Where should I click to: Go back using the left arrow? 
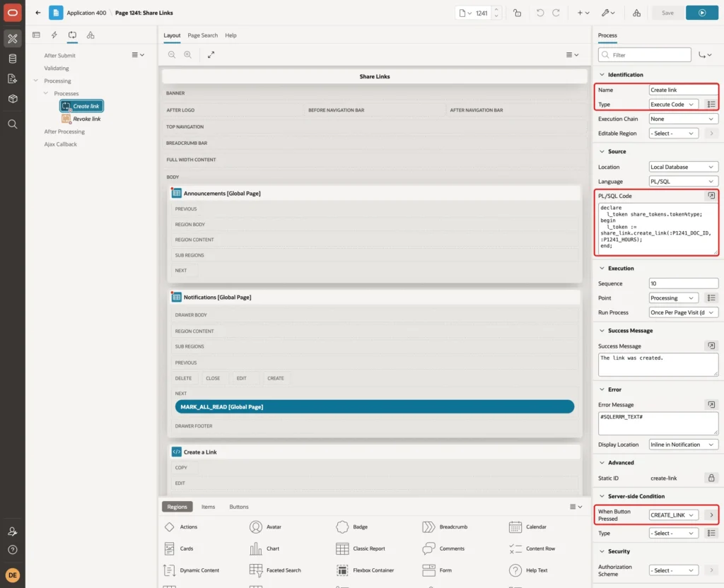pos(38,13)
